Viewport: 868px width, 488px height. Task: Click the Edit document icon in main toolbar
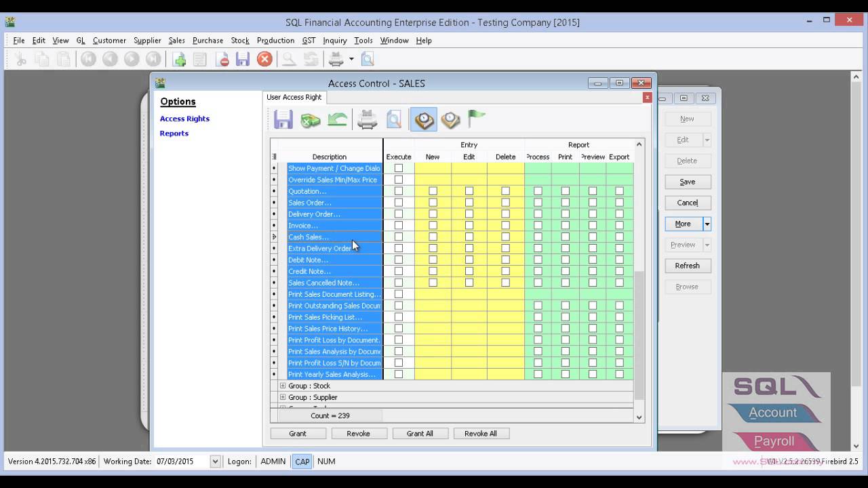click(200, 60)
